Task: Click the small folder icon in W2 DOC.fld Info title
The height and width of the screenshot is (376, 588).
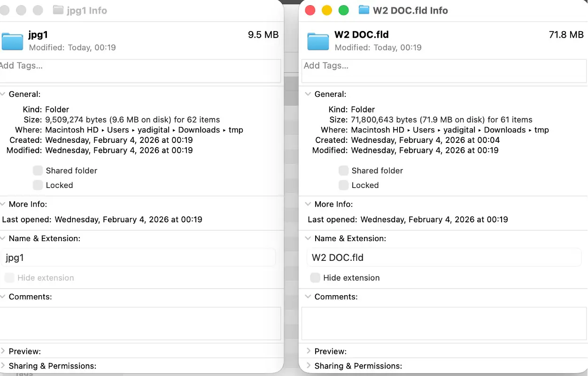Action: [x=364, y=10]
